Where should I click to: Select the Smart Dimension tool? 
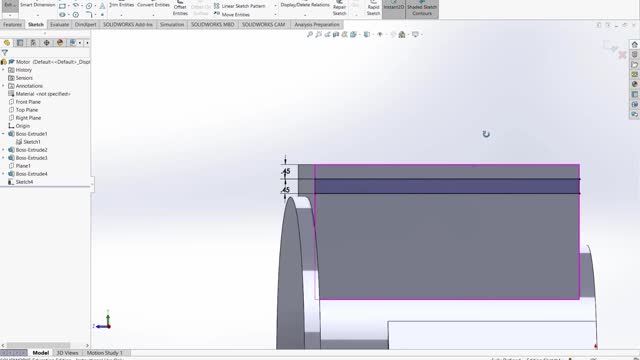coord(38,4)
